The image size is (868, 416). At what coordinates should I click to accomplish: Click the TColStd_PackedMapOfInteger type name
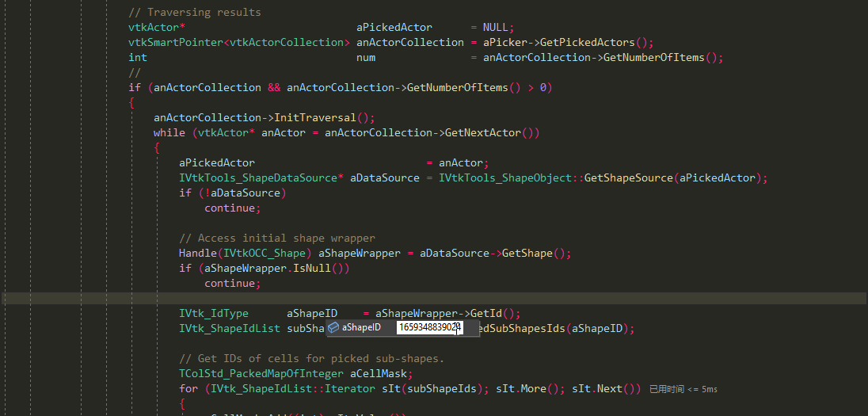(261, 373)
